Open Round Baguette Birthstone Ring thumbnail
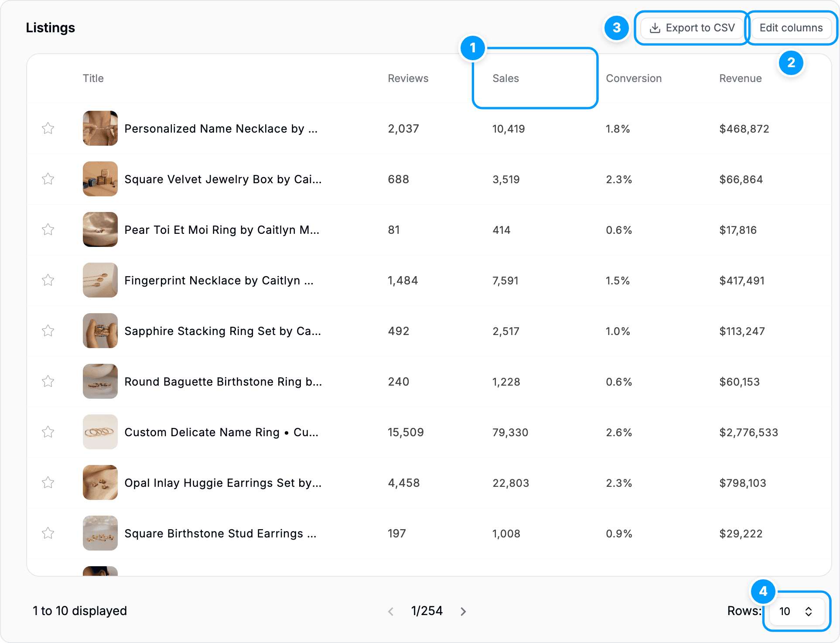The width and height of the screenshot is (840, 643). [100, 381]
